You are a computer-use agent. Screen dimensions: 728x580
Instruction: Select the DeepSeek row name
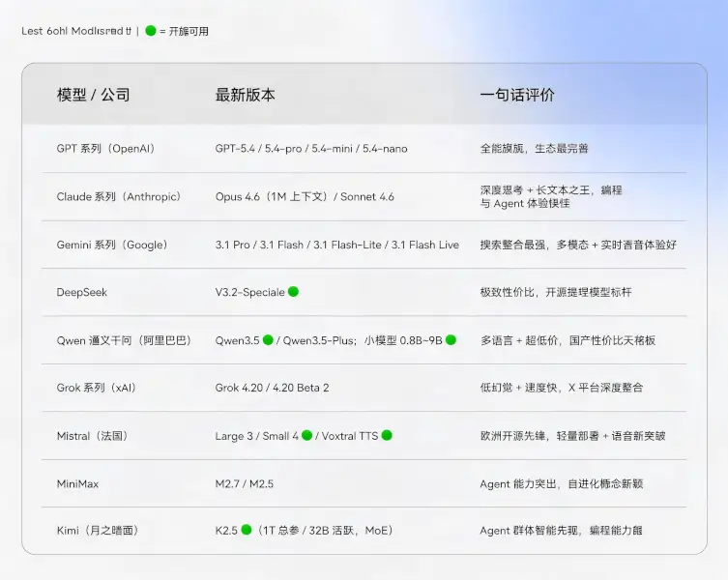(x=82, y=293)
